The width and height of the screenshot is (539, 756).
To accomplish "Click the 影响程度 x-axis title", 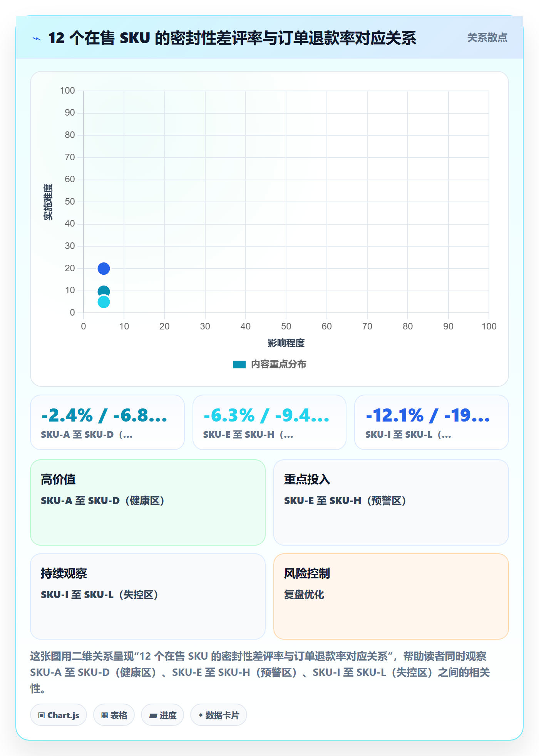I will tap(286, 343).
